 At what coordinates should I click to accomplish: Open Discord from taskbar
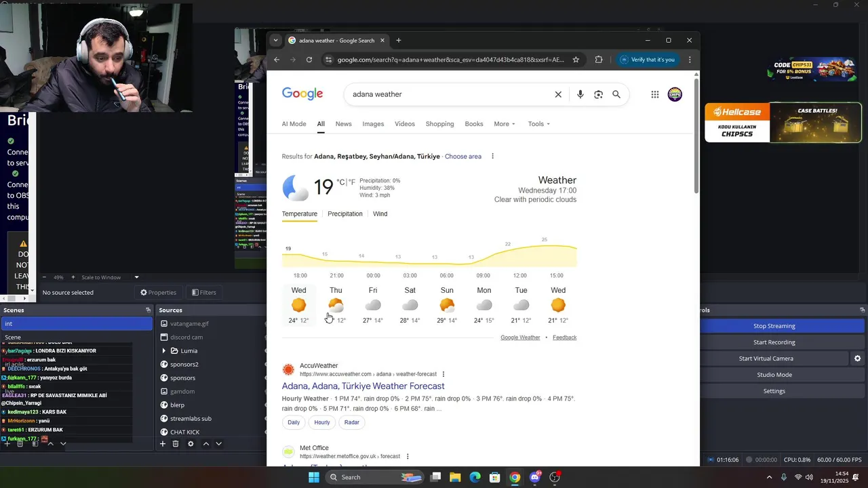534,477
